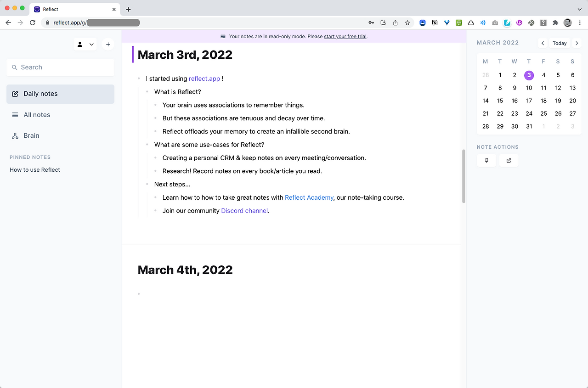Select March 17 in the calendar
588x388 pixels.
click(x=529, y=101)
